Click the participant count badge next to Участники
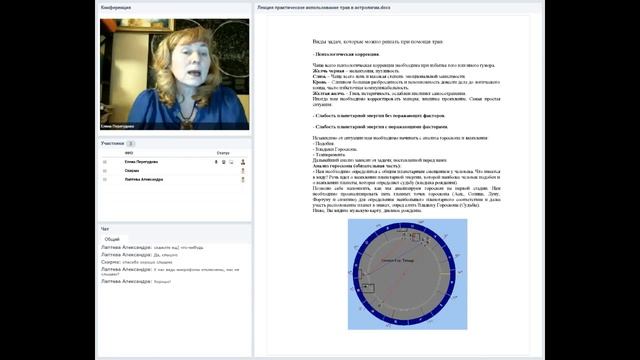This screenshot has width=640, height=360. point(131,144)
